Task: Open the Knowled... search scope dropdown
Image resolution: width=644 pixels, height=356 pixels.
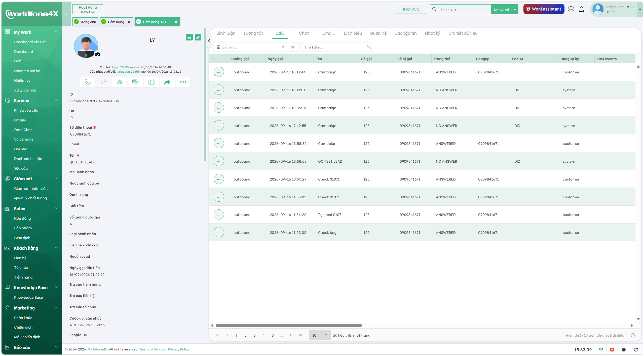Action: (505, 10)
